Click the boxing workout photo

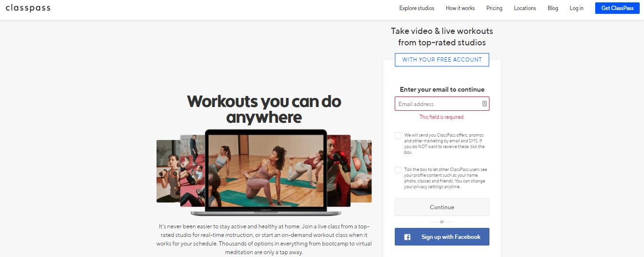point(339,171)
